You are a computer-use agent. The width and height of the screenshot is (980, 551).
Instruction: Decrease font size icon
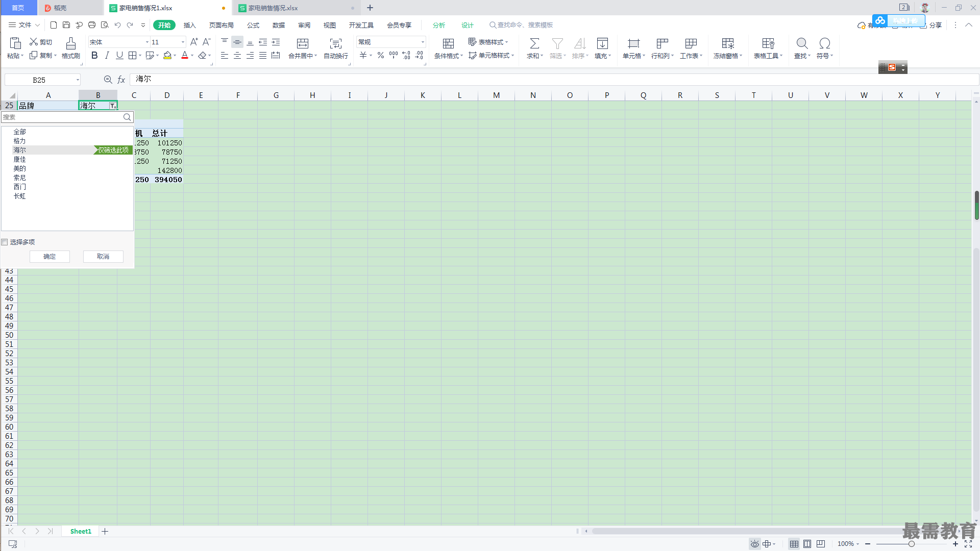tap(207, 42)
